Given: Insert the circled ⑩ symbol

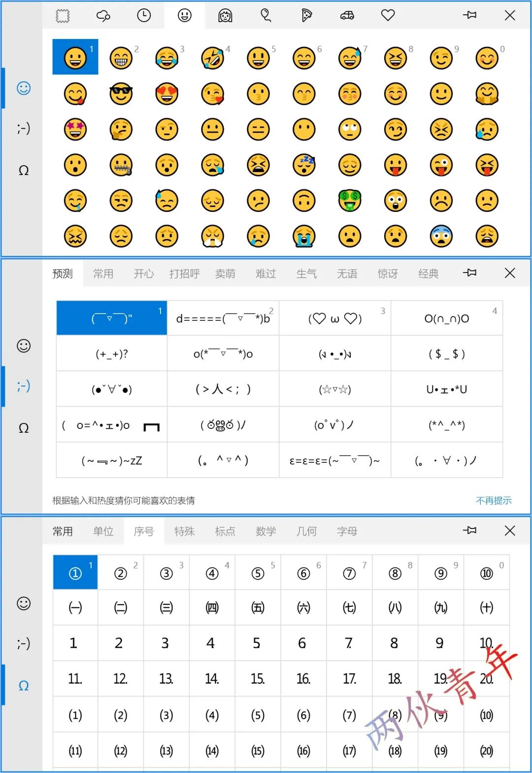Looking at the screenshot, I should pos(487,573).
